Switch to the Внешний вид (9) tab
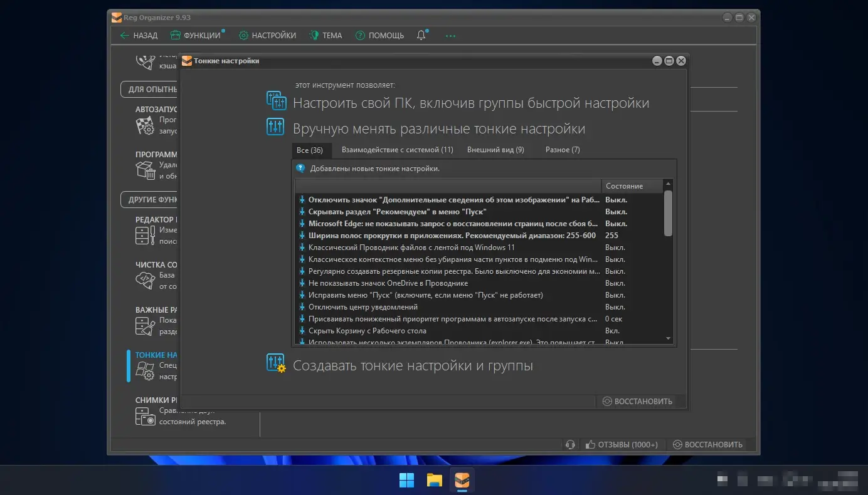This screenshot has width=868, height=495. coord(495,150)
